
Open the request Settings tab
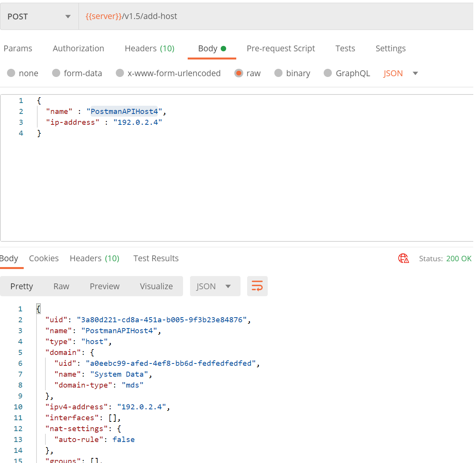(391, 49)
